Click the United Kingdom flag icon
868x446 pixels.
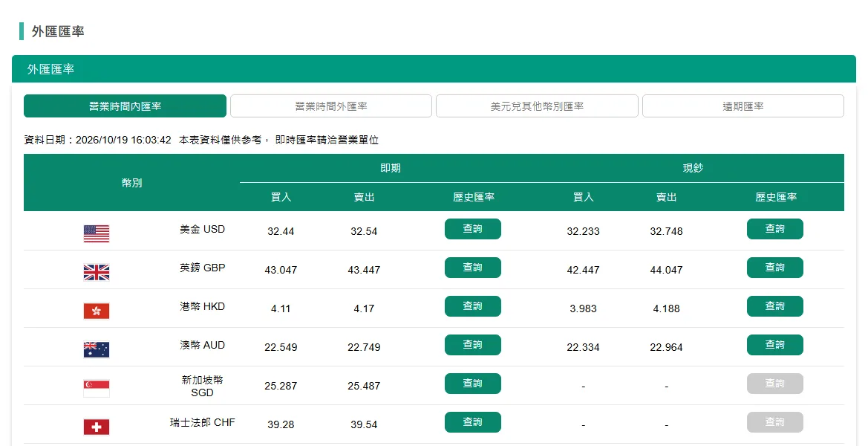[97, 273]
